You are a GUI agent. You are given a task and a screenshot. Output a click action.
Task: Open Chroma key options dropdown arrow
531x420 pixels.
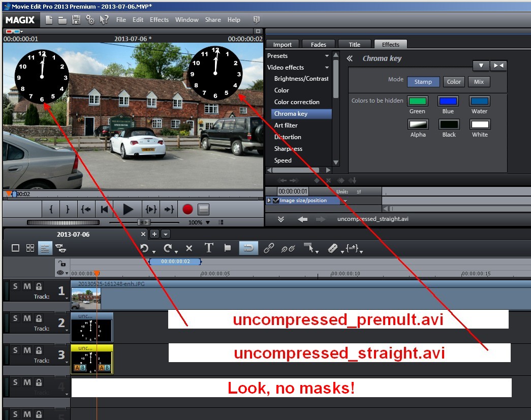point(481,66)
